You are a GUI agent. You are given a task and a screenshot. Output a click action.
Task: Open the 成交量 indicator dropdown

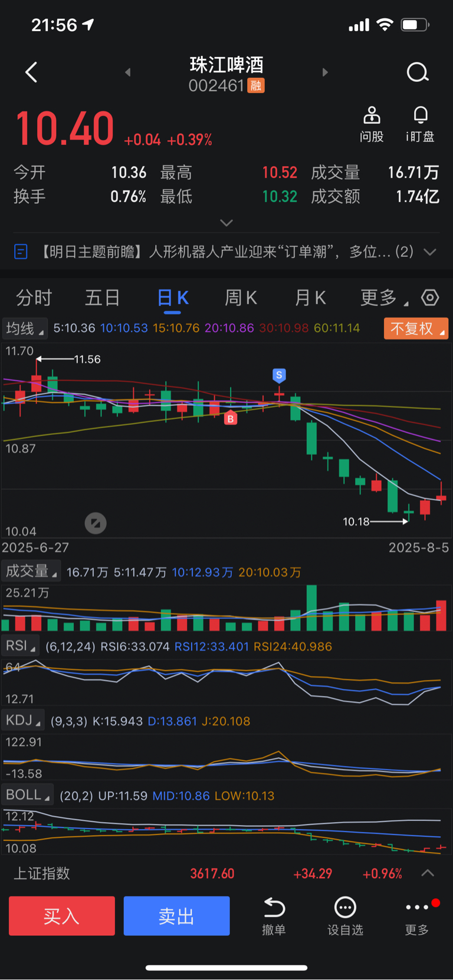point(31,571)
